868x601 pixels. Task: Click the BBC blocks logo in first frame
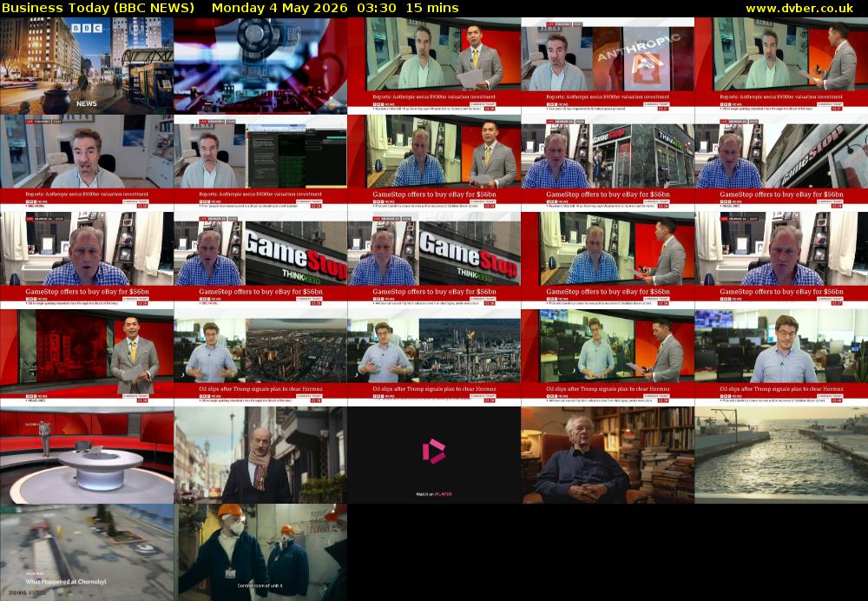[86, 28]
